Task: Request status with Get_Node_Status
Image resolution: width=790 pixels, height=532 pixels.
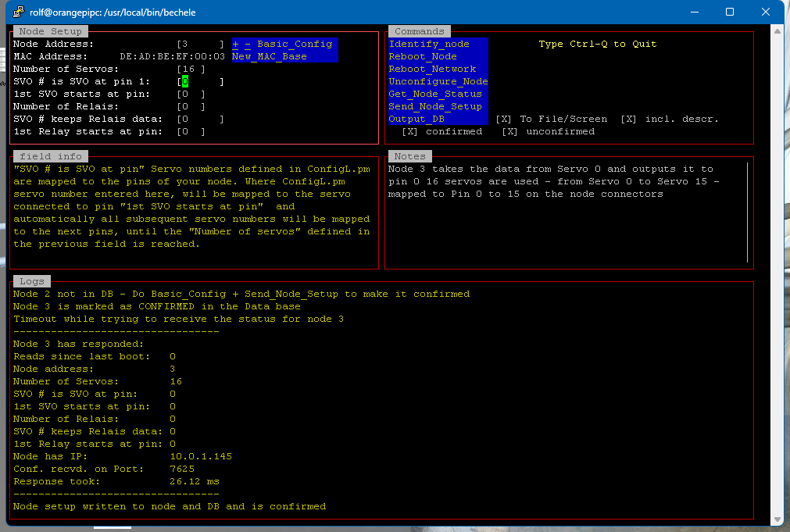Action: pos(435,94)
